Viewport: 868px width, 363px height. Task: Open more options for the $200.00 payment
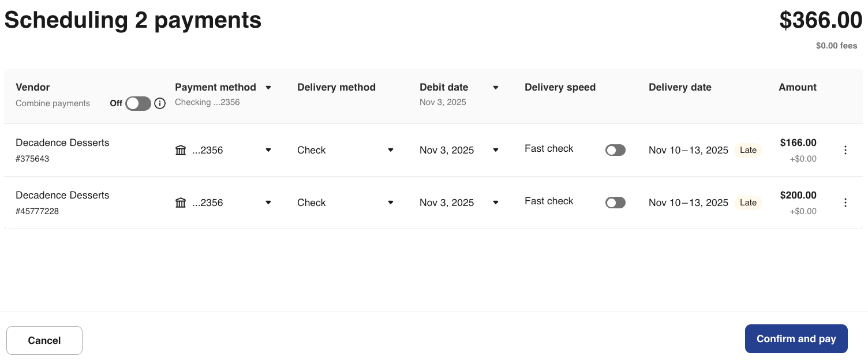coord(845,203)
